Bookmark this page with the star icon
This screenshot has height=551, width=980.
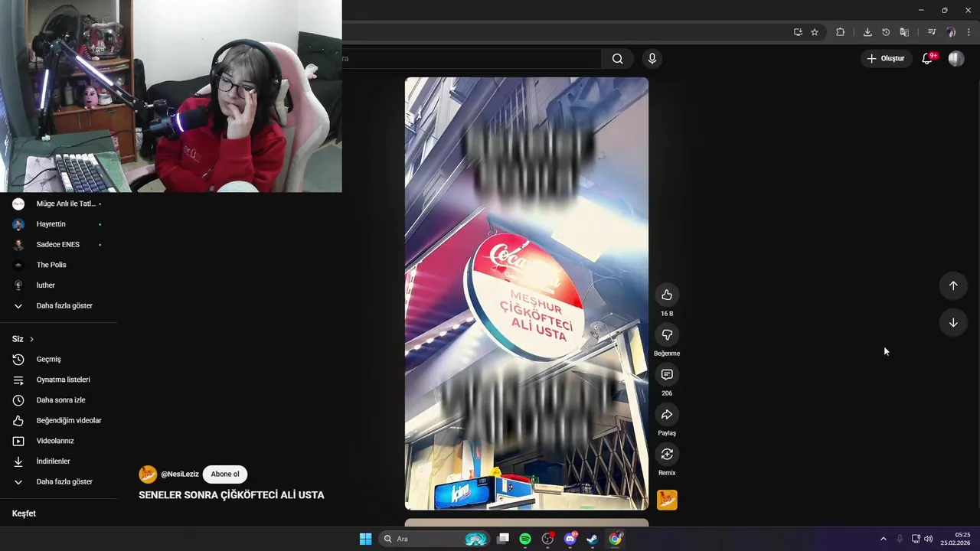coord(815,32)
